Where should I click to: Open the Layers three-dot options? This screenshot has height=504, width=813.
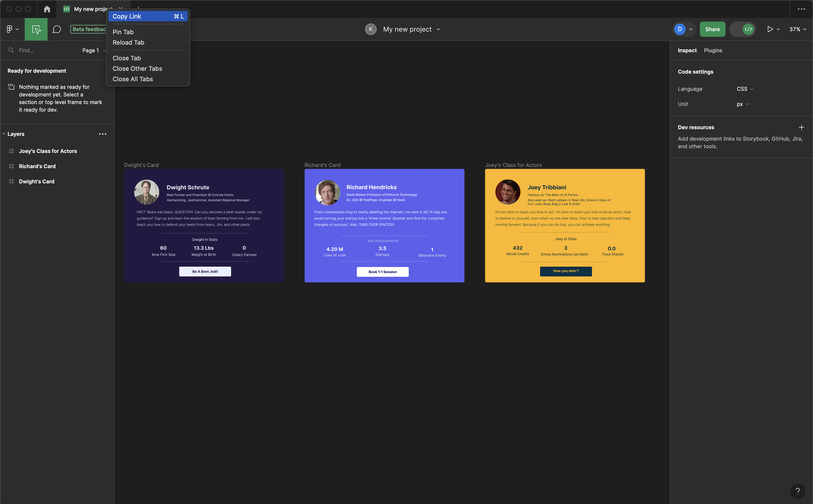(x=102, y=134)
